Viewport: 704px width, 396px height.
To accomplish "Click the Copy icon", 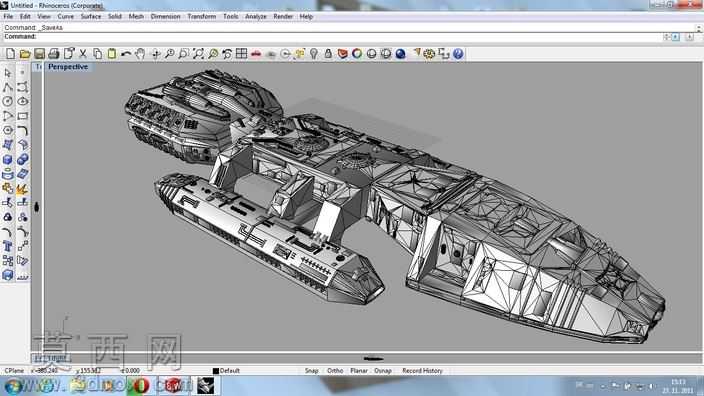I will pos(97,54).
